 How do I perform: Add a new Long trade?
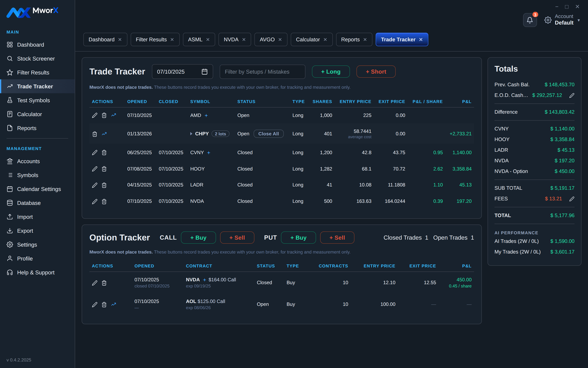pyautogui.click(x=331, y=72)
